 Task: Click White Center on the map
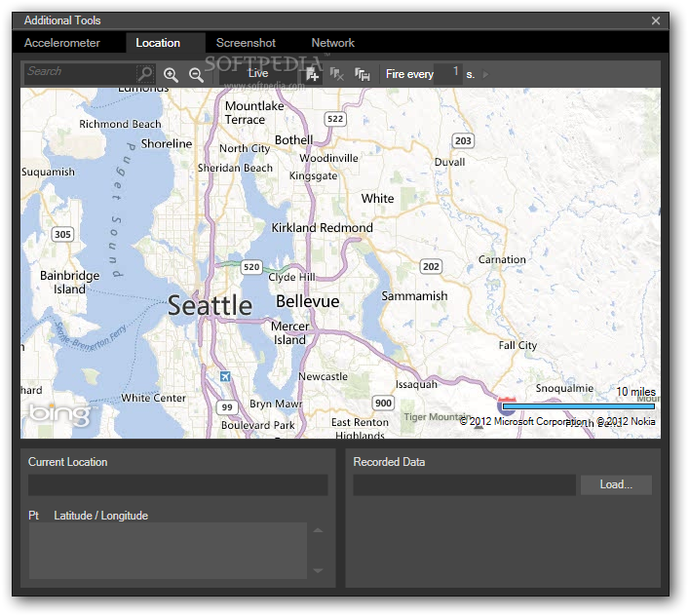tap(153, 398)
